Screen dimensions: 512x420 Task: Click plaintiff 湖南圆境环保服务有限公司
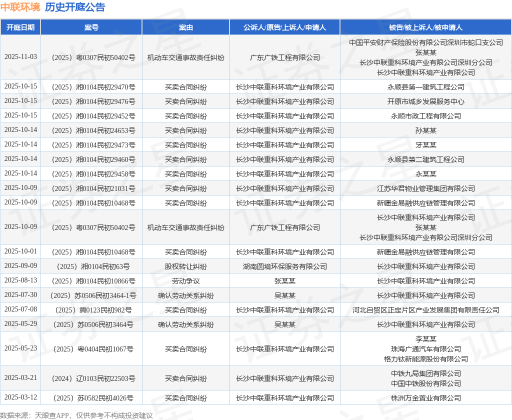[284, 266]
